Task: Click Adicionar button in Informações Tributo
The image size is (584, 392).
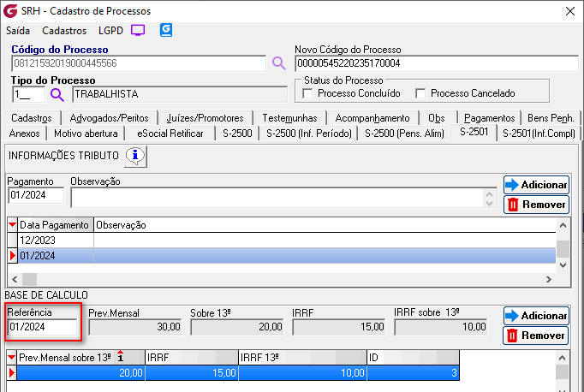Action: 536,185
